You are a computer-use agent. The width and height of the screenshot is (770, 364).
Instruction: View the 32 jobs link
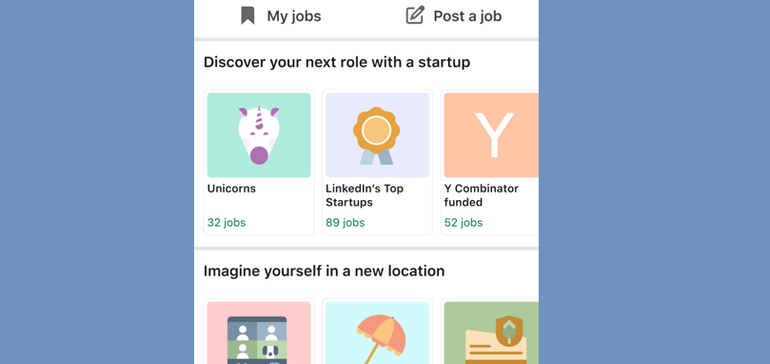[226, 223]
